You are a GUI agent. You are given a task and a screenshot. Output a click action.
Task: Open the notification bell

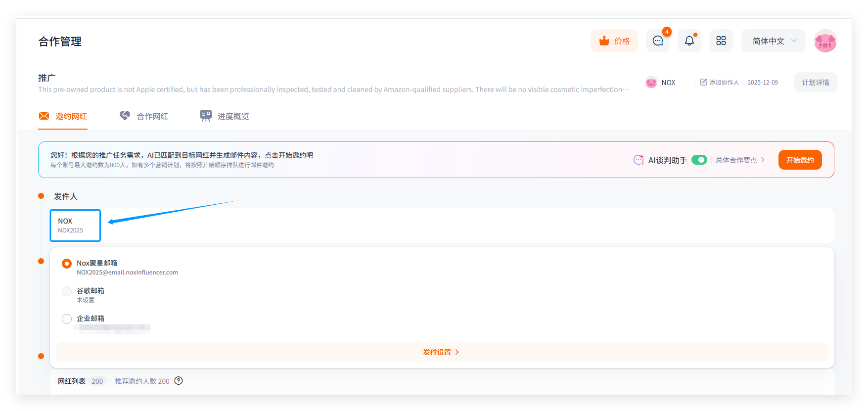(689, 41)
